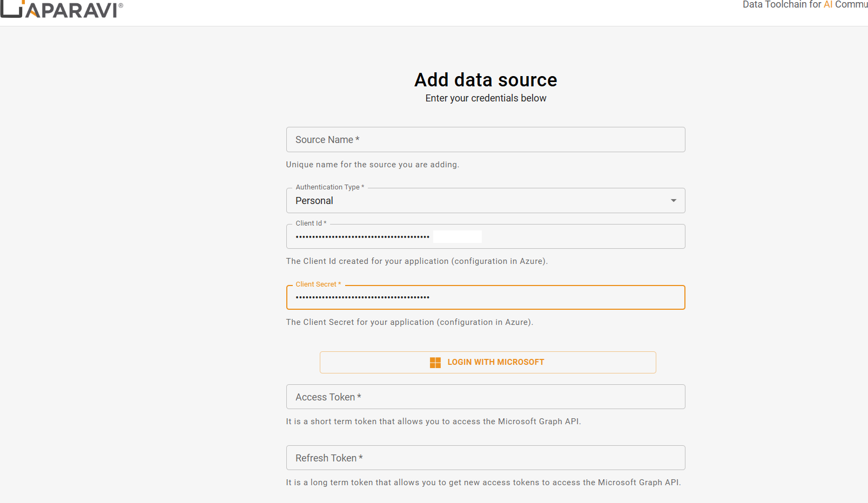Click the long term token description text

coord(483,482)
